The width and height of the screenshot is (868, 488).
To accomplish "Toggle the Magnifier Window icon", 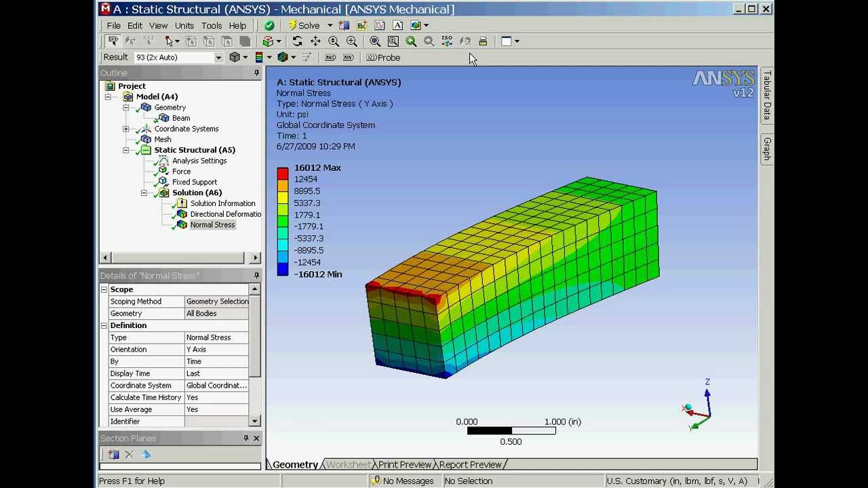I will (393, 41).
